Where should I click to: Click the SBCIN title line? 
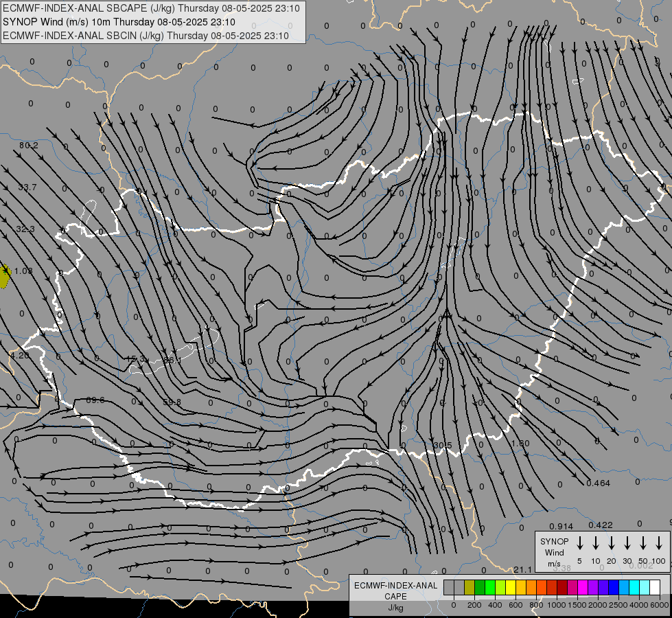pos(146,36)
